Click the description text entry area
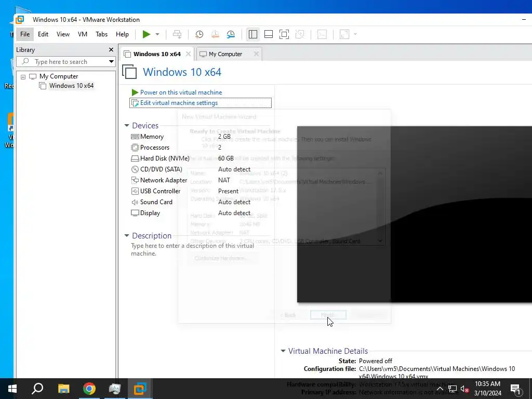Viewport: 532px width, 399px height. [192, 249]
